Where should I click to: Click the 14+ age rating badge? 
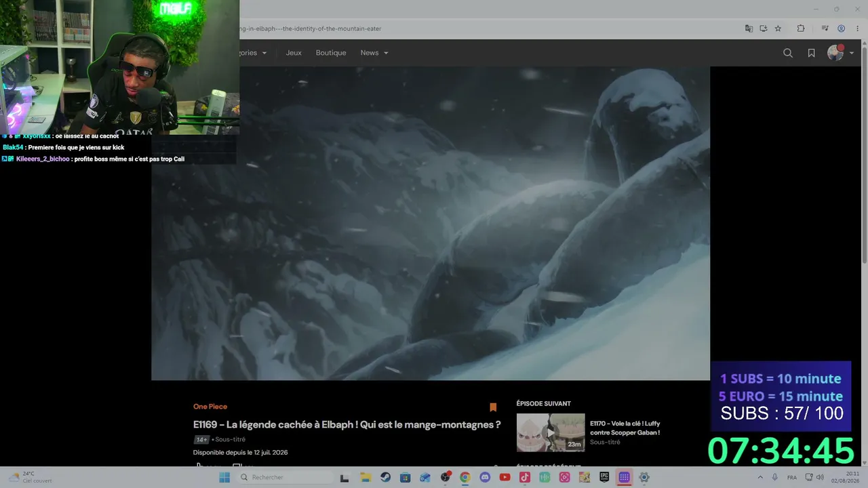point(201,439)
